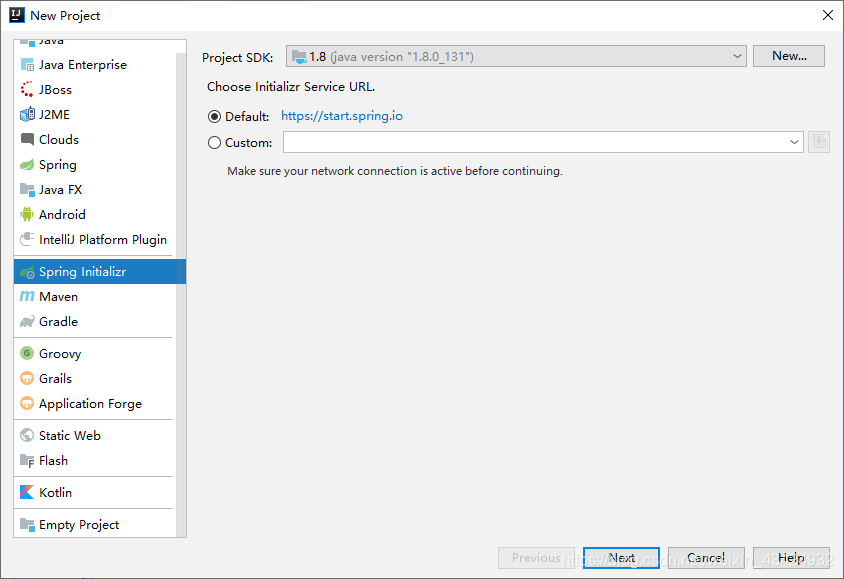The width and height of the screenshot is (844, 579).
Task: Click the import icon beside Custom URL field
Action: [819, 142]
